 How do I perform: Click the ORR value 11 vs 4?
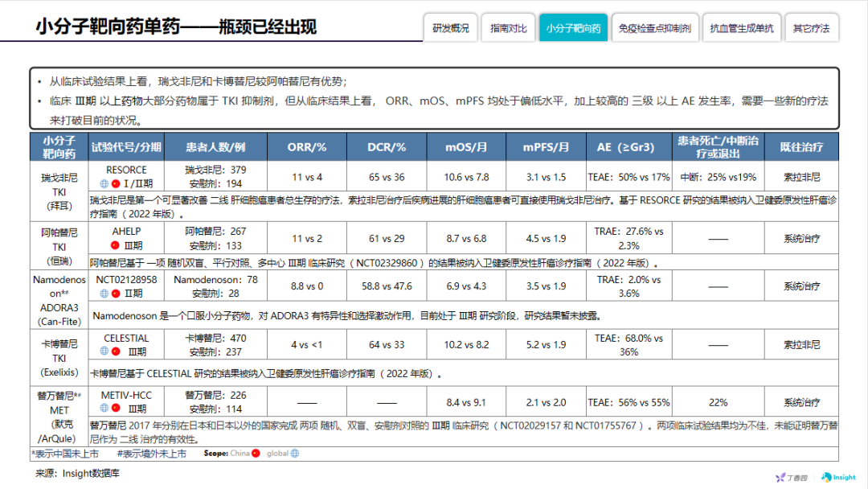click(x=307, y=177)
